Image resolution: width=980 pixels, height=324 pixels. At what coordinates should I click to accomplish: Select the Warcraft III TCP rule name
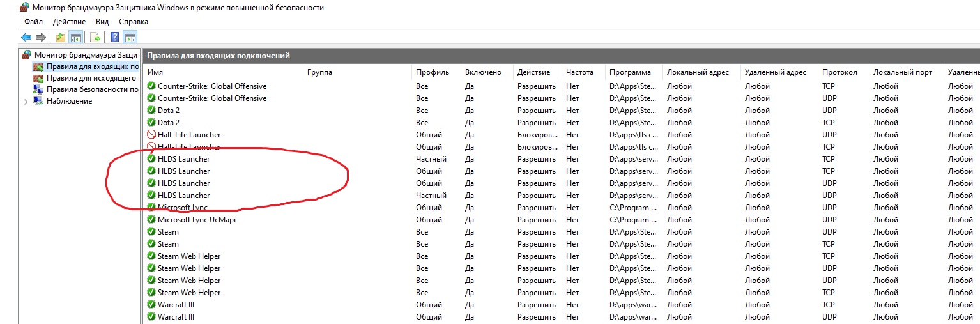tap(176, 305)
